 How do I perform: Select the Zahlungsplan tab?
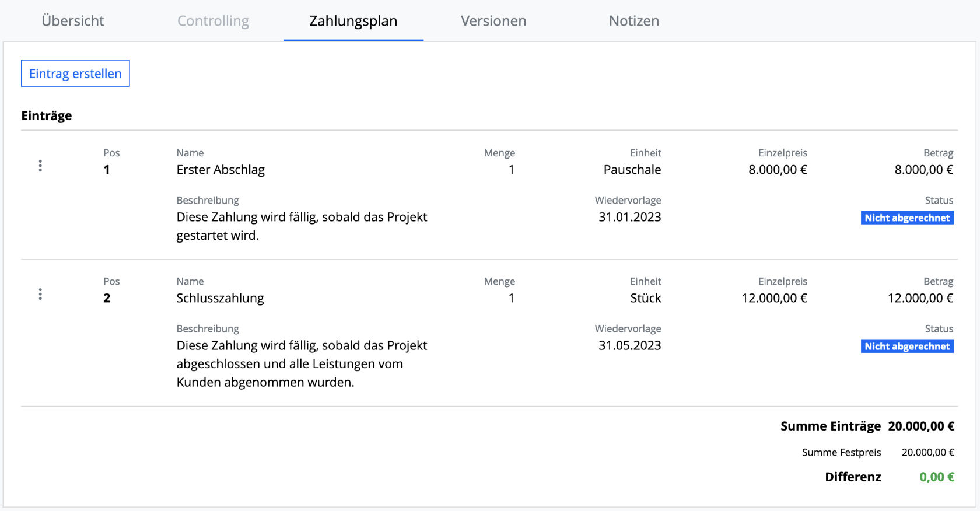353,21
